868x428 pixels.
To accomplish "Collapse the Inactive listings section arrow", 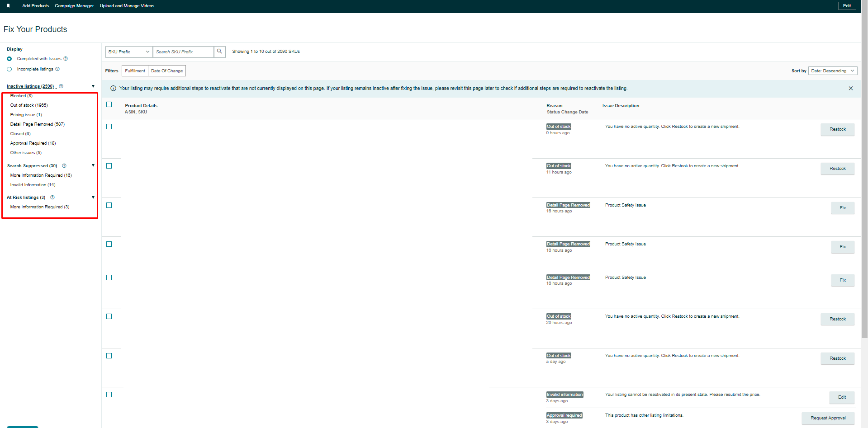I will [x=93, y=86].
